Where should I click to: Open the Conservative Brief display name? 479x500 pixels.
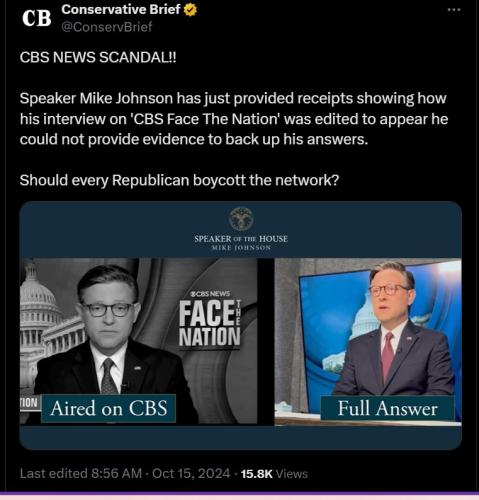tap(121, 10)
